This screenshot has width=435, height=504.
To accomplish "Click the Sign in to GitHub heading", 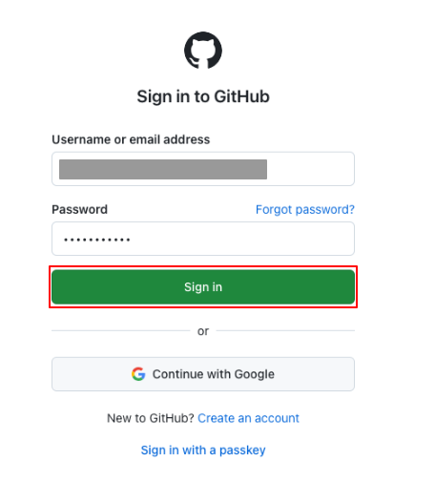I will tap(203, 96).
